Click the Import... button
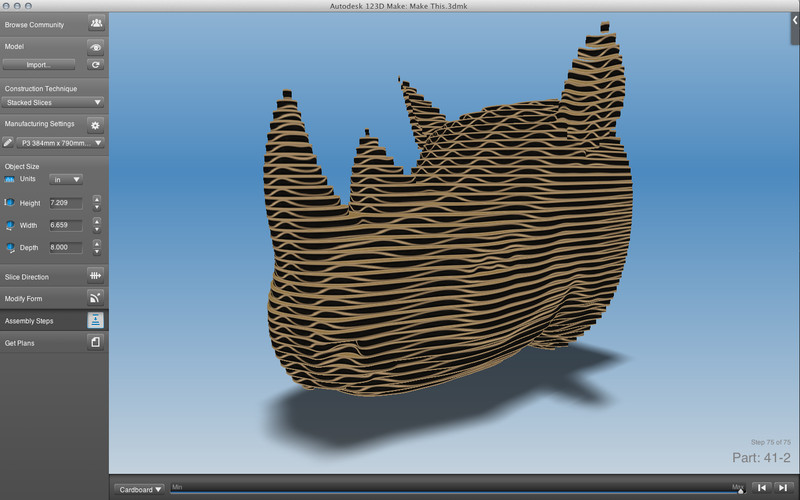This screenshot has width=800, height=500. click(x=40, y=64)
